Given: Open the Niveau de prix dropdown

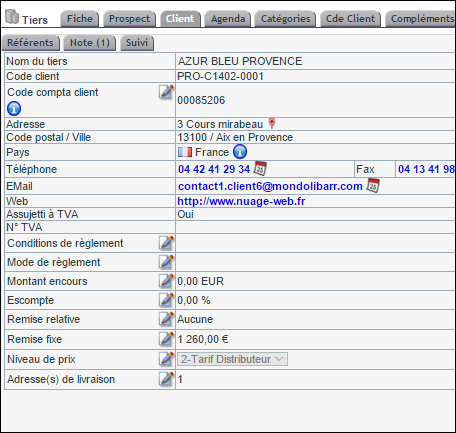Looking at the screenshot, I should 232,359.
